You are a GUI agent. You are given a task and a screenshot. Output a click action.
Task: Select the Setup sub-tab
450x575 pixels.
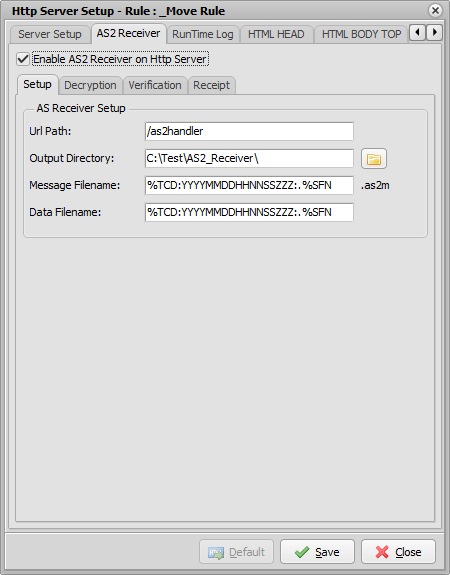point(37,84)
